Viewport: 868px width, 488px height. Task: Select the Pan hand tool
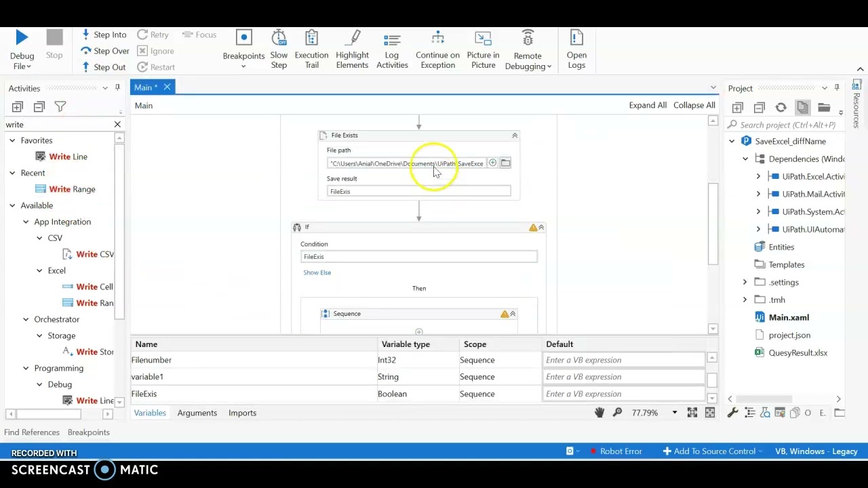[x=599, y=412]
